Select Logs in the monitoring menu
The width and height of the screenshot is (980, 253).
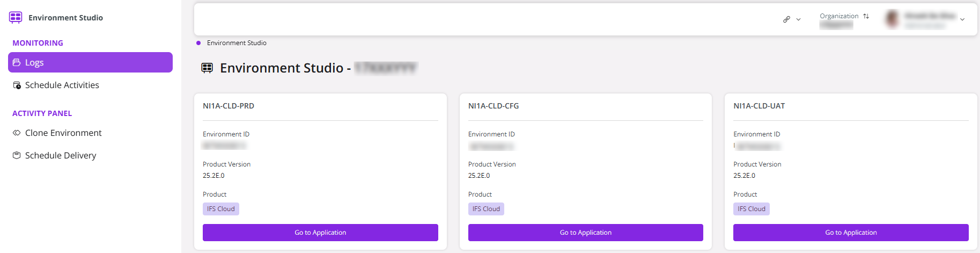pyautogui.click(x=90, y=62)
